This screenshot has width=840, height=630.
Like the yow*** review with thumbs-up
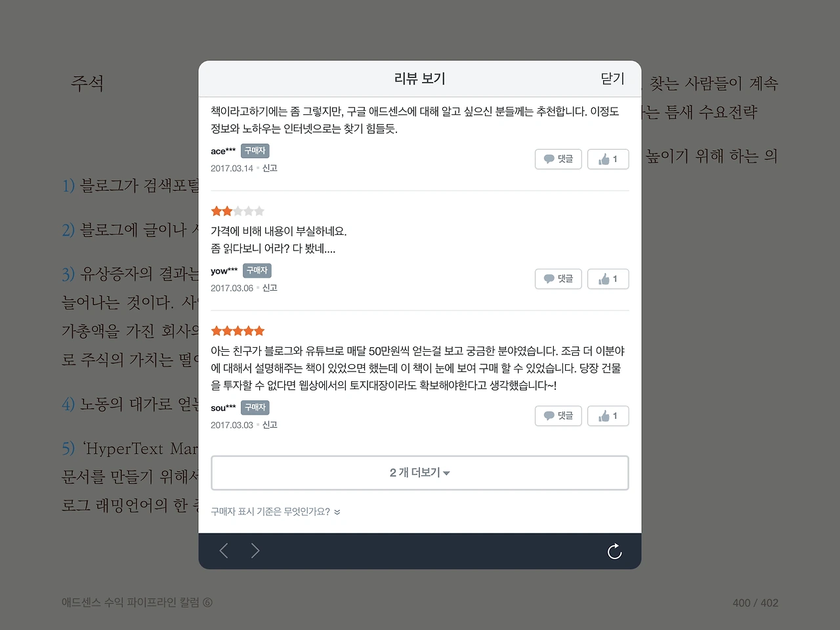[x=608, y=280]
